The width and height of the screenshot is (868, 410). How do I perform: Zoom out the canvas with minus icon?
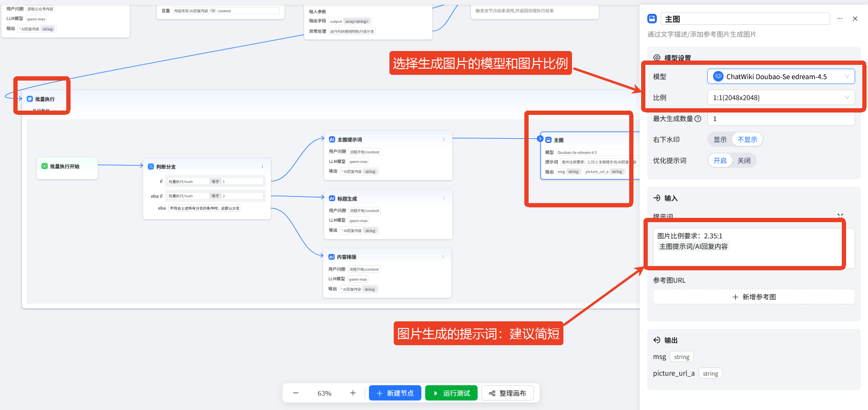tap(296, 393)
